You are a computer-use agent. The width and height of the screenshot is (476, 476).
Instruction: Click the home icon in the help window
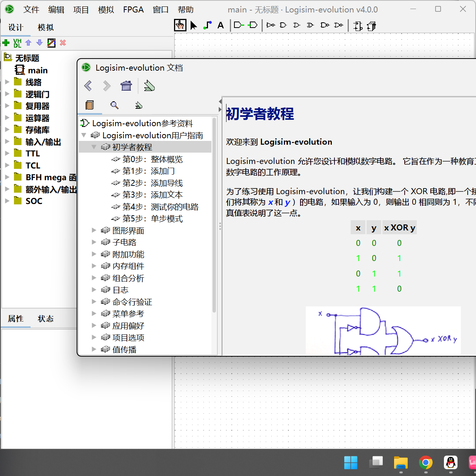point(126,86)
